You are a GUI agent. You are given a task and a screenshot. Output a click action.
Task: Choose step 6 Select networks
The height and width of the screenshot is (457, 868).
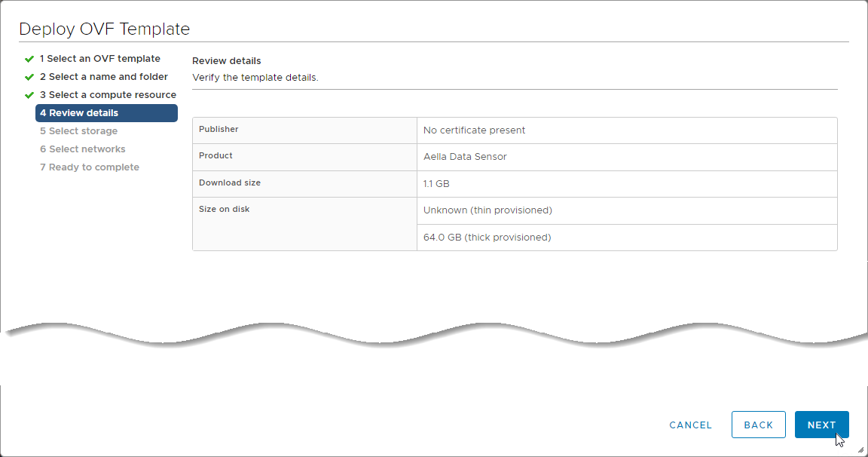click(82, 149)
